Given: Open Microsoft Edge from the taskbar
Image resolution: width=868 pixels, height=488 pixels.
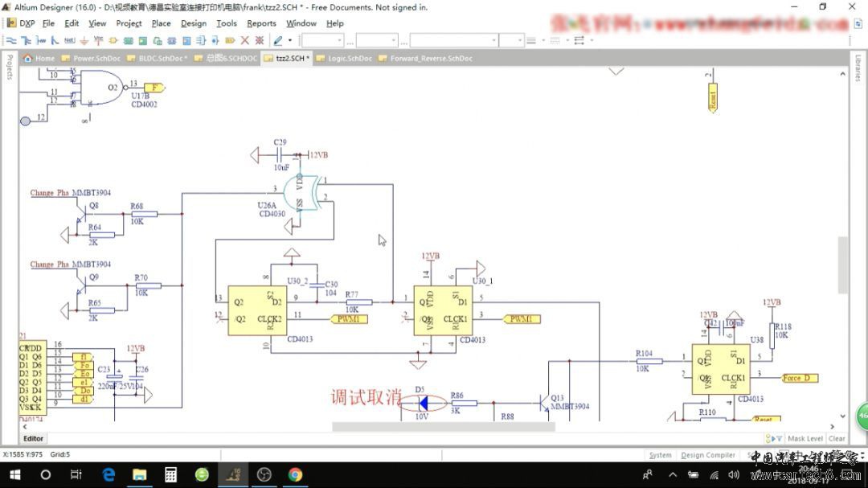Looking at the screenshot, I should coord(108,474).
